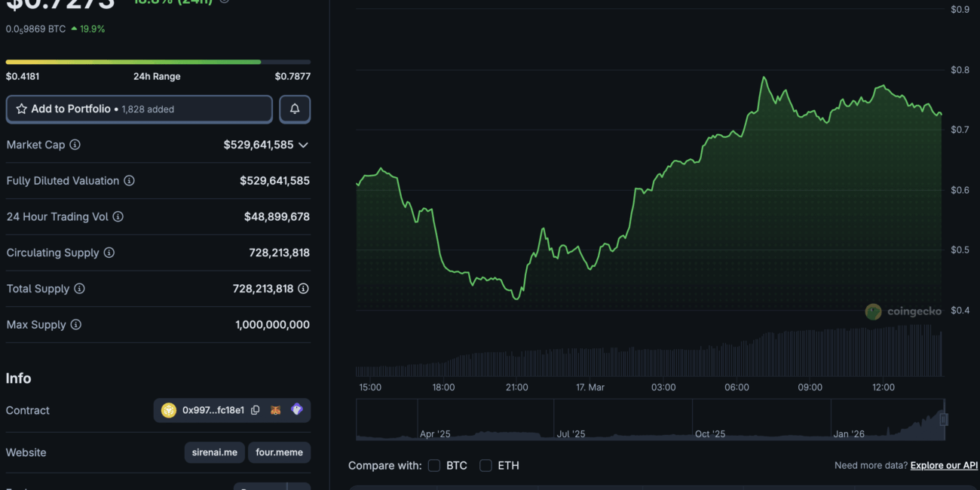The height and width of the screenshot is (490, 980).
Task: Click the MetaMask fox icon
Action: coord(276,410)
